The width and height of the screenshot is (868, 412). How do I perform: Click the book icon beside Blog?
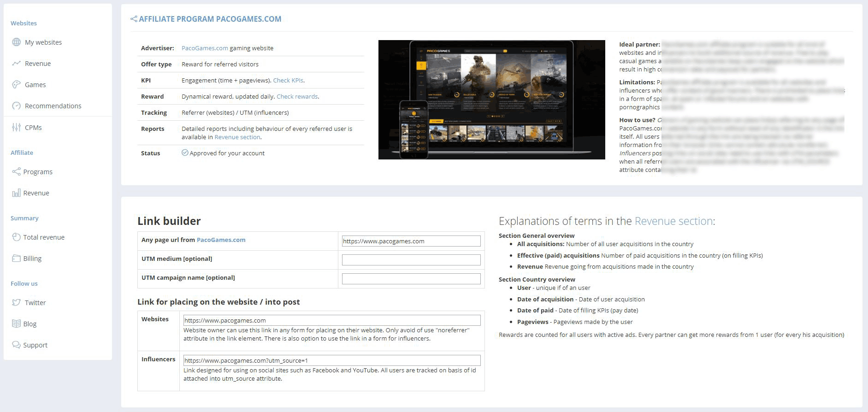click(x=16, y=324)
